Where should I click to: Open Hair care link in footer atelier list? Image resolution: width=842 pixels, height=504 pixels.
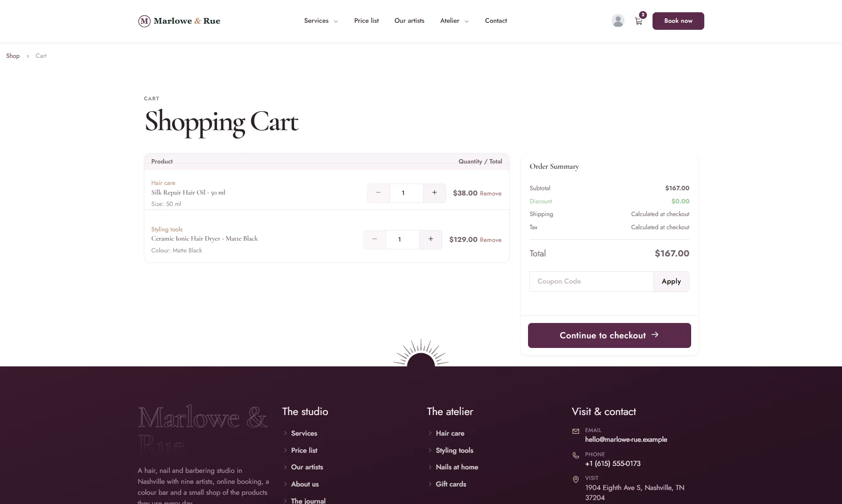point(450,433)
